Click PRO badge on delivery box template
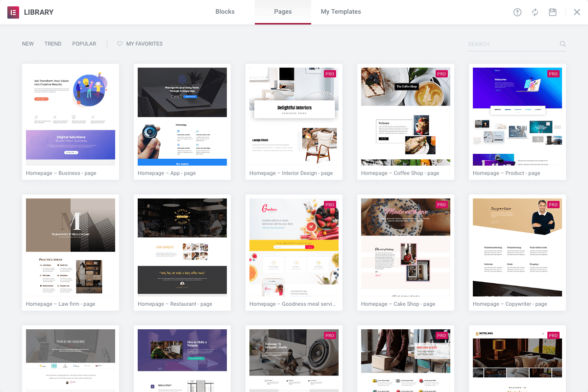 coord(441,336)
